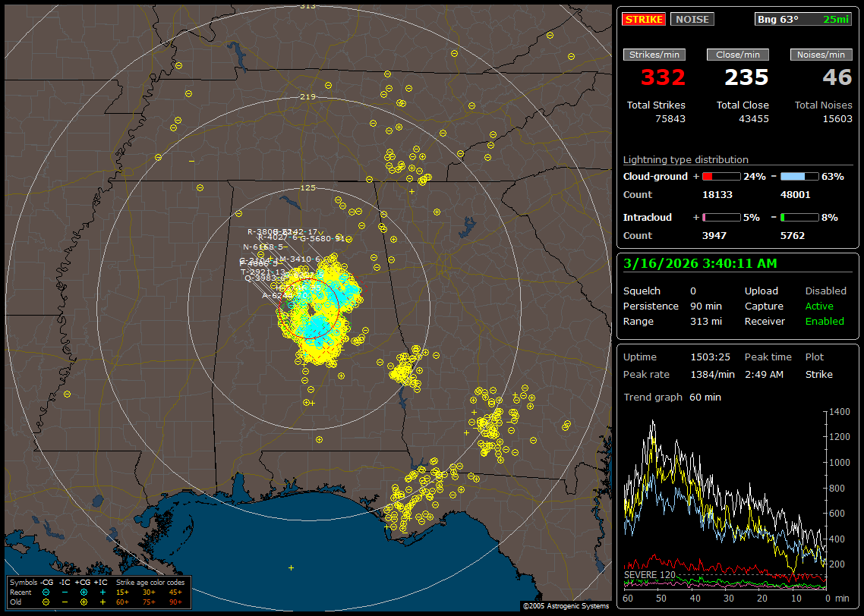Click the recent +IC cyan plus symbol
The image size is (864, 616).
pos(102,592)
